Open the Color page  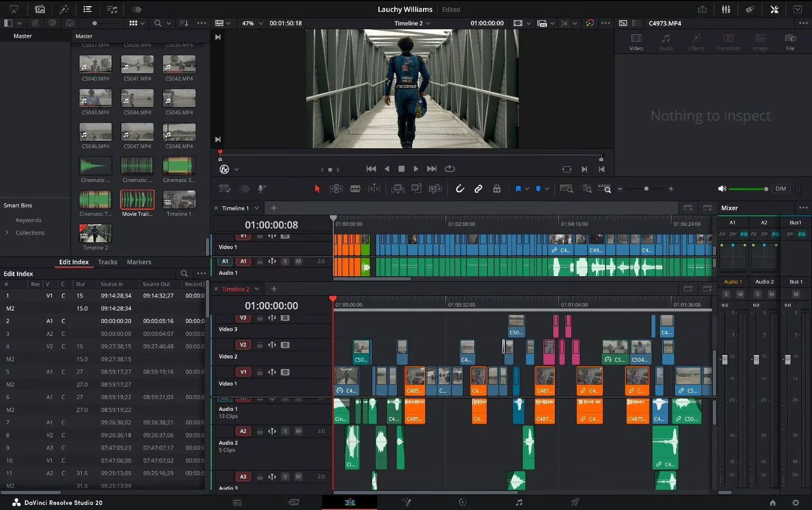pyautogui.click(x=462, y=502)
